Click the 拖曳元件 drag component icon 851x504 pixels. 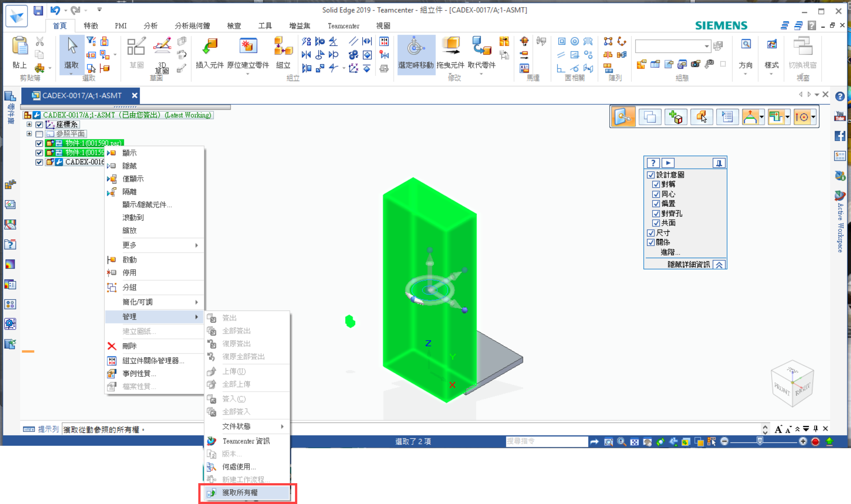click(x=451, y=46)
